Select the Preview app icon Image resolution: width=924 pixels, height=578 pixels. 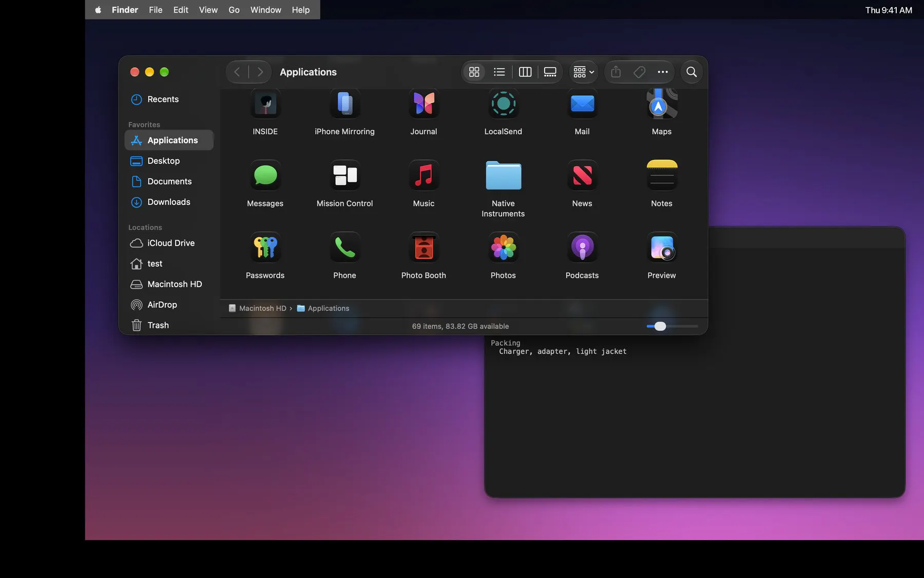(662, 248)
